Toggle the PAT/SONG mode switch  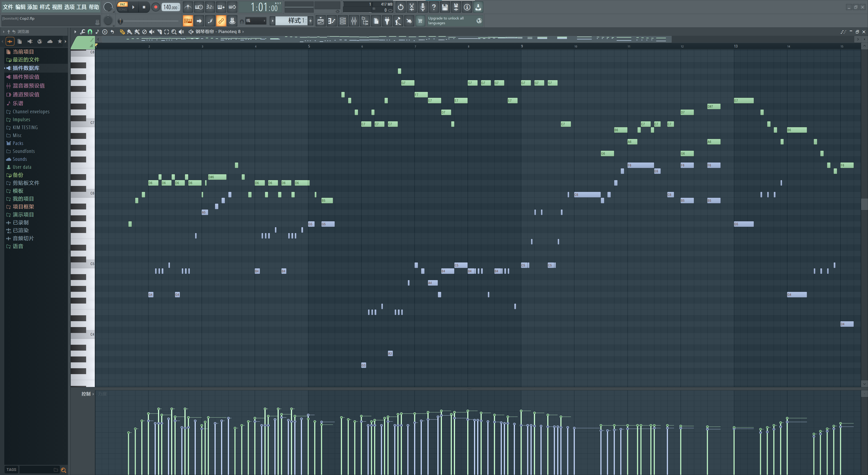point(122,7)
